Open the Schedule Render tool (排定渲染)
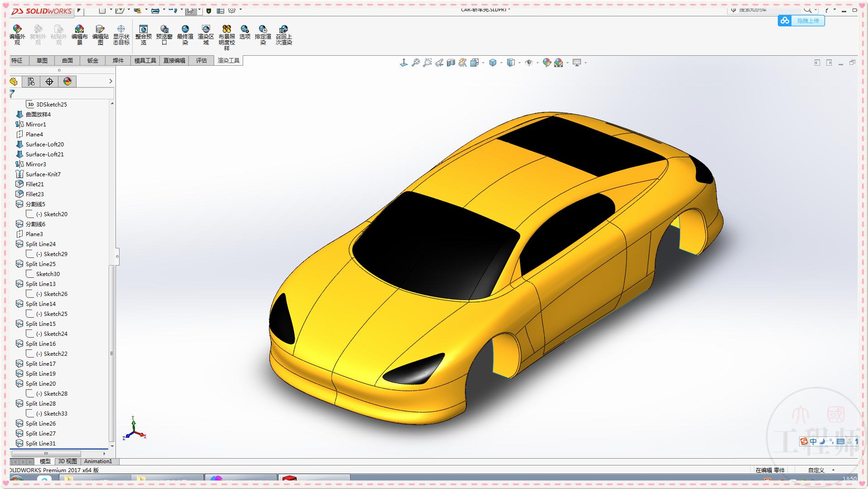This screenshot has width=868, height=489. coord(263,34)
